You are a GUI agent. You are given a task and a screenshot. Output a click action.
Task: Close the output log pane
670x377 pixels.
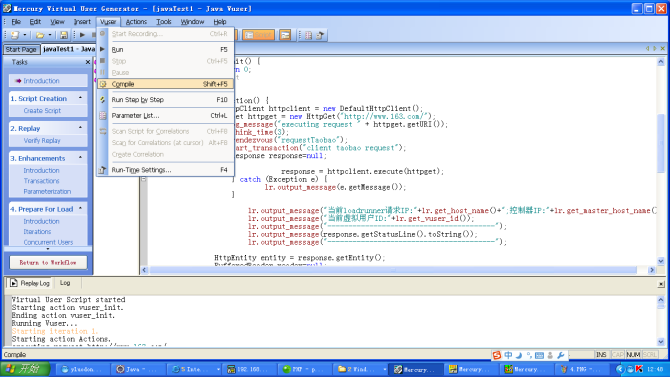[661, 284]
